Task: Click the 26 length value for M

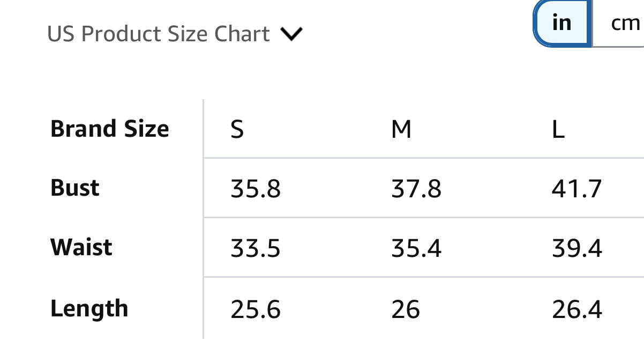Action: 406,309
